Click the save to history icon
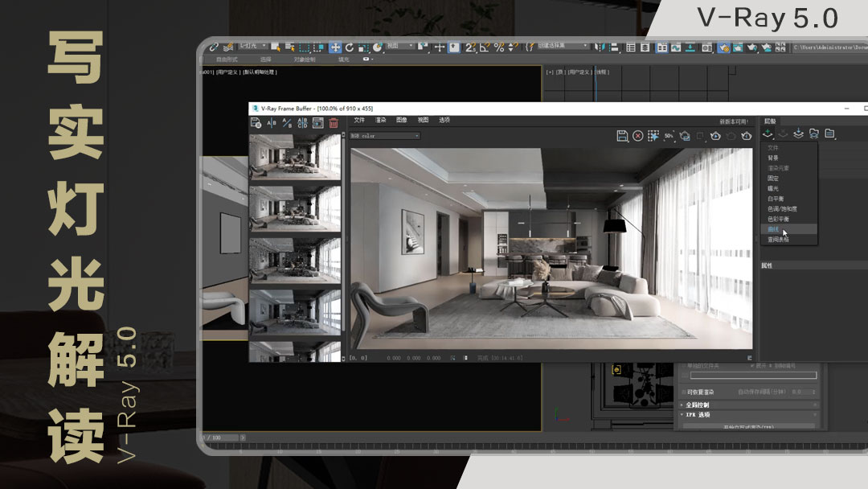868x489 pixels. click(x=256, y=123)
